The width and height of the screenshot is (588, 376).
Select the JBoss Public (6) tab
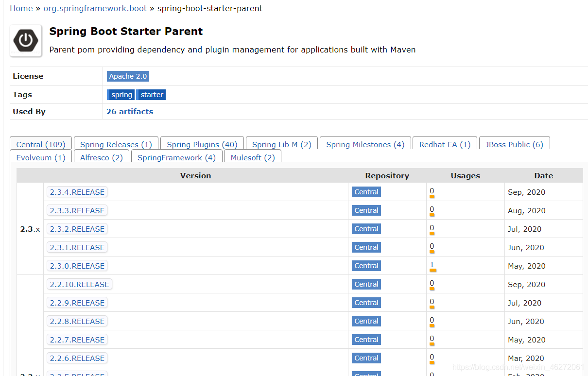[x=514, y=144]
